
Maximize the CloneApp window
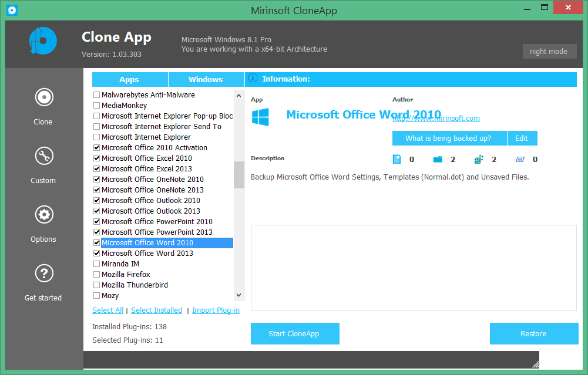pyautogui.click(x=545, y=8)
